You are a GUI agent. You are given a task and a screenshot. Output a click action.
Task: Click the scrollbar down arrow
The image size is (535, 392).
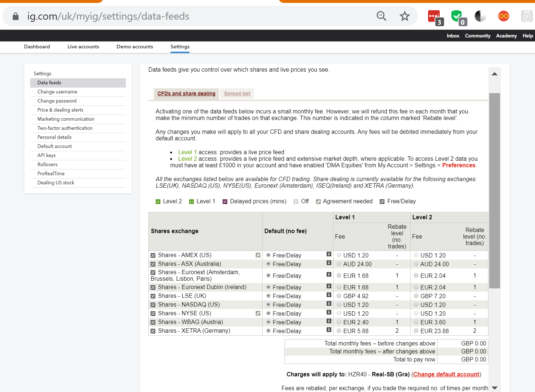[x=495, y=388]
